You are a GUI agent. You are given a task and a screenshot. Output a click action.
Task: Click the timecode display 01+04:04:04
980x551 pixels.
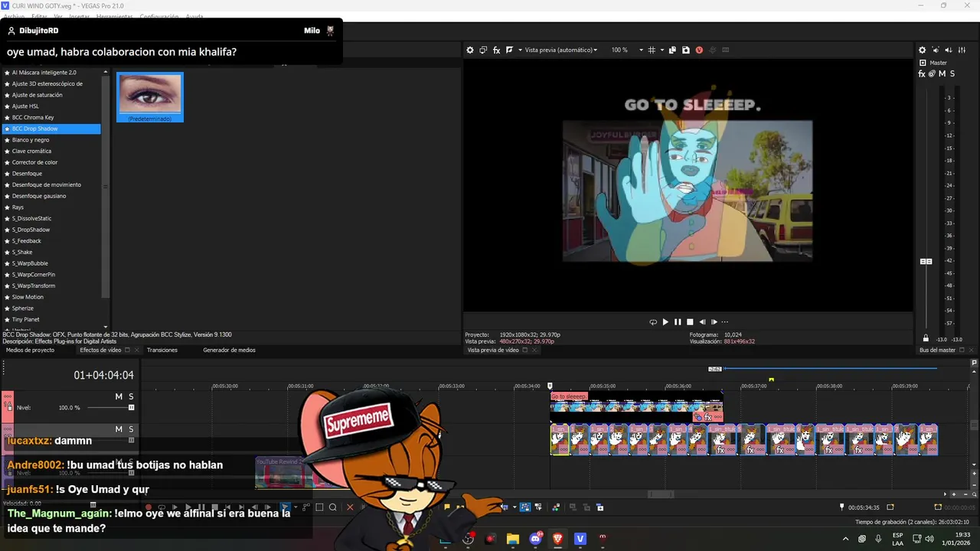tap(103, 375)
